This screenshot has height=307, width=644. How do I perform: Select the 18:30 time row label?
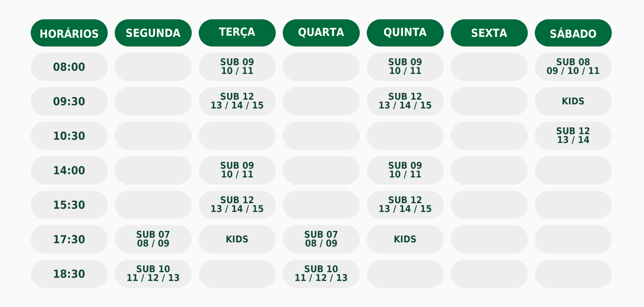tap(69, 274)
